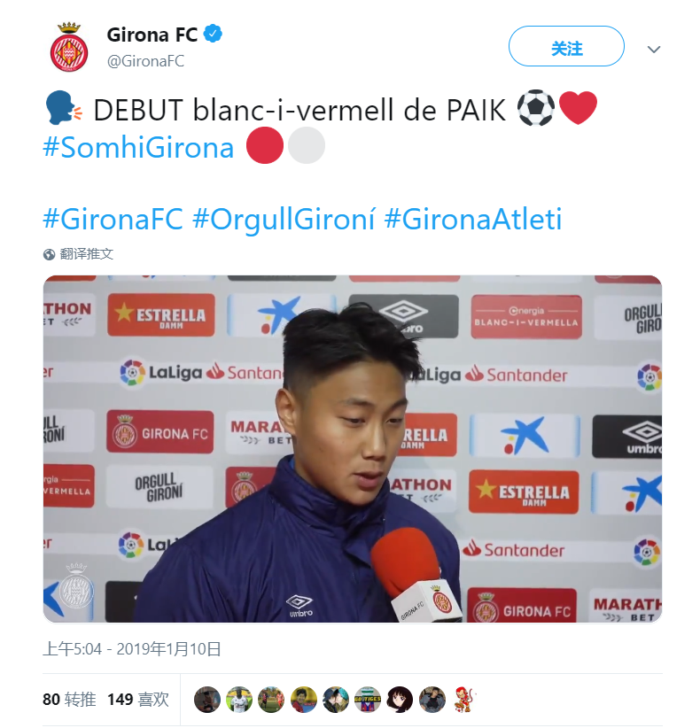Image resolution: width=700 pixels, height=728 pixels.
Task: Open the #SomhiGirona hashtag
Action: point(138,148)
